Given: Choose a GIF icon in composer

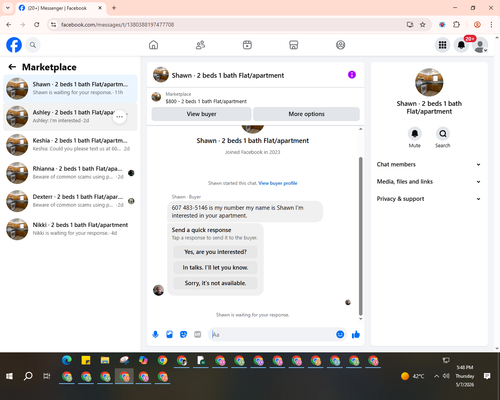Looking at the screenshot, I should tap(198, 334).
